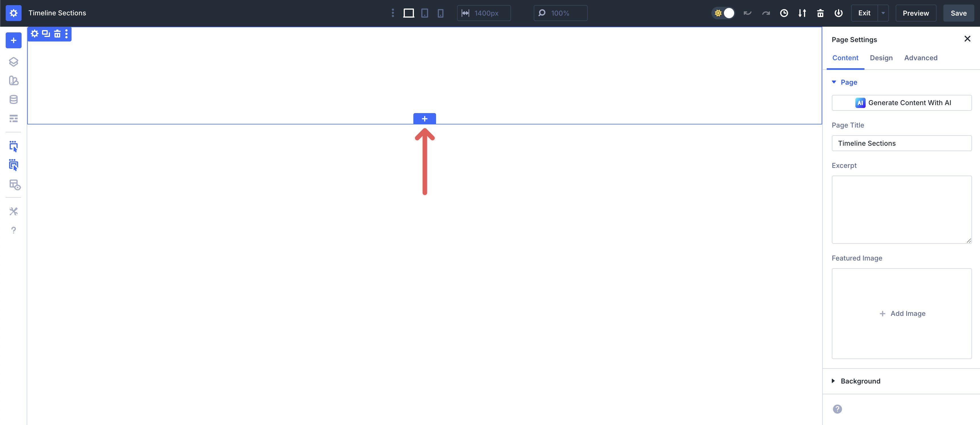Duplicate the section using the copy icon
This screenshot has height=425, width=980.
tap(46, 34)
